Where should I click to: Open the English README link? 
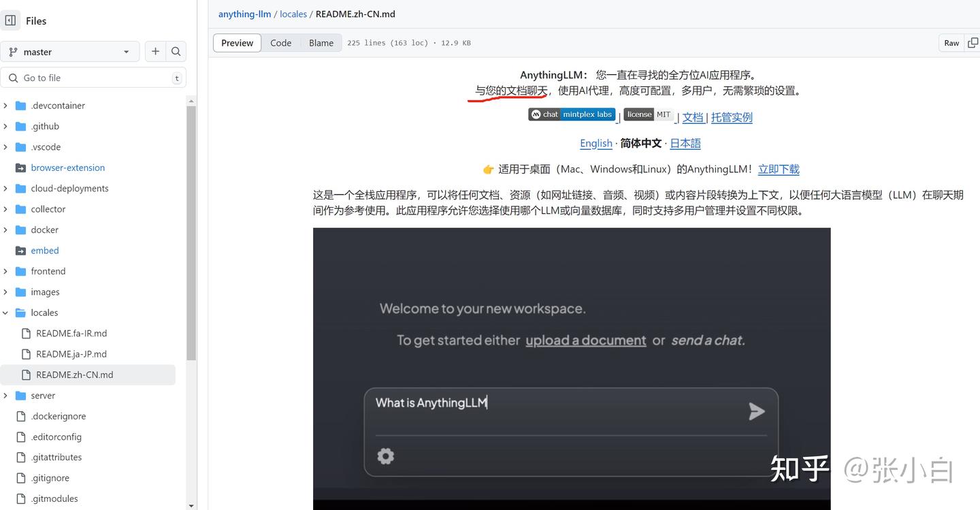(x=595, y=143)
